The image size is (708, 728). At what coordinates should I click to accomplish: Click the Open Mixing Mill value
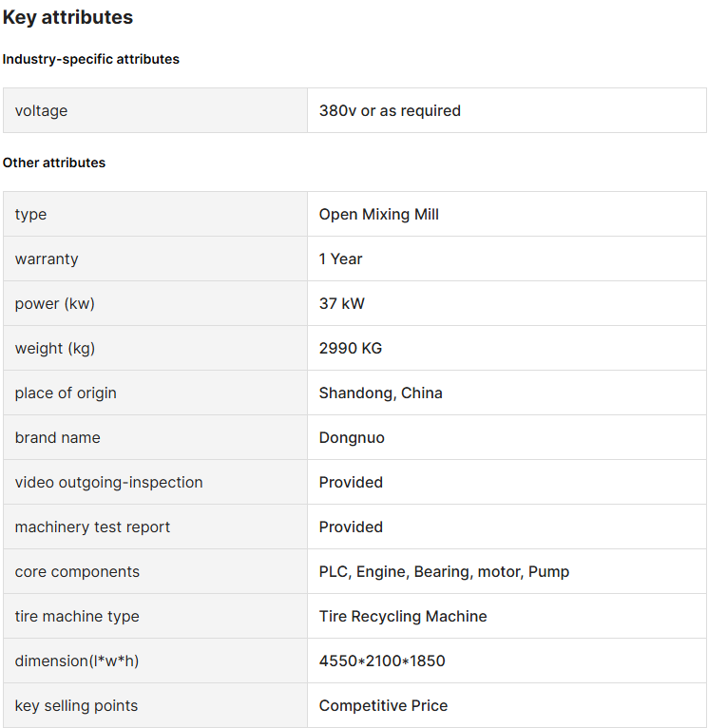(379, 215)
